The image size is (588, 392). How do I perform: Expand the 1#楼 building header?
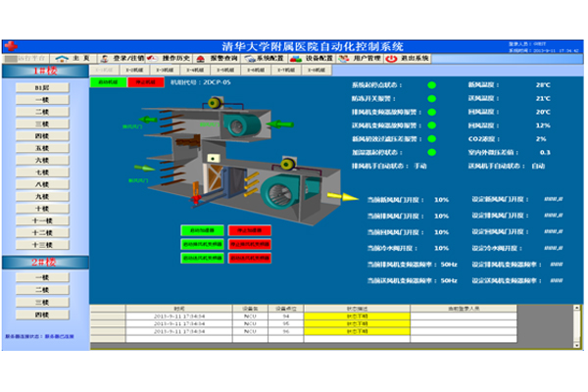coord(45,71)
